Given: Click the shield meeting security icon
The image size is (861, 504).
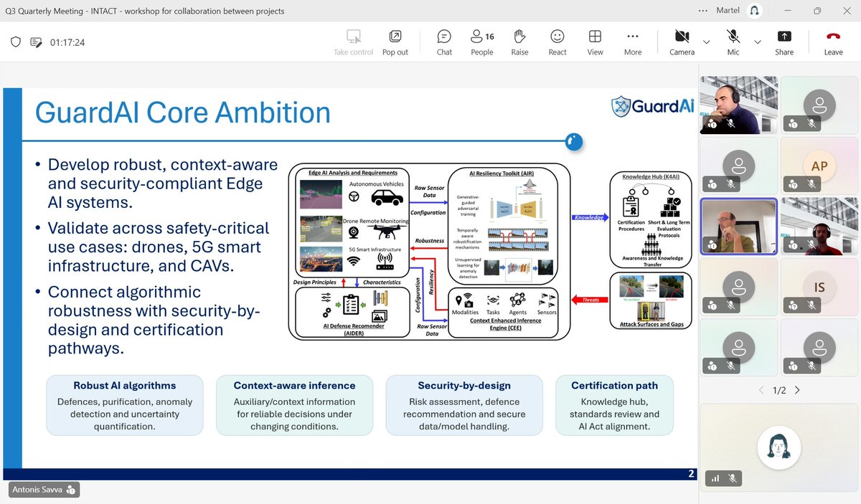Looking at the screenshot, I should (x=16, y=42).
